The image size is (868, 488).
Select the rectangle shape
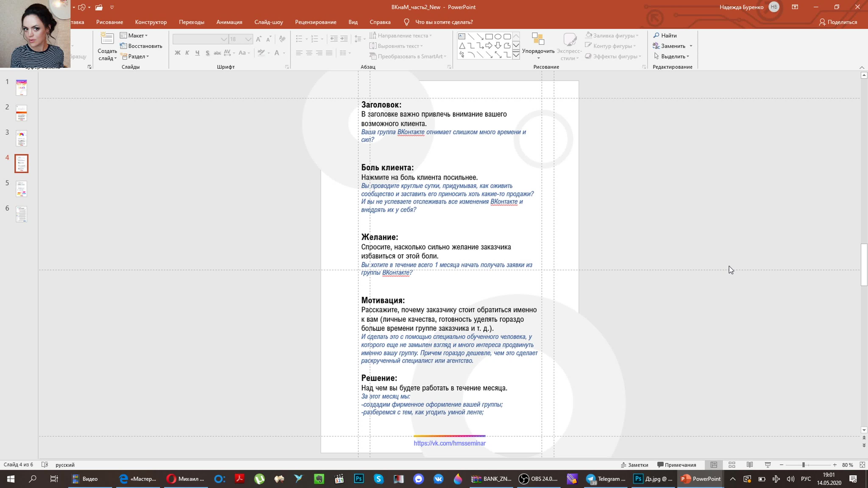click(x=489, y=36)
